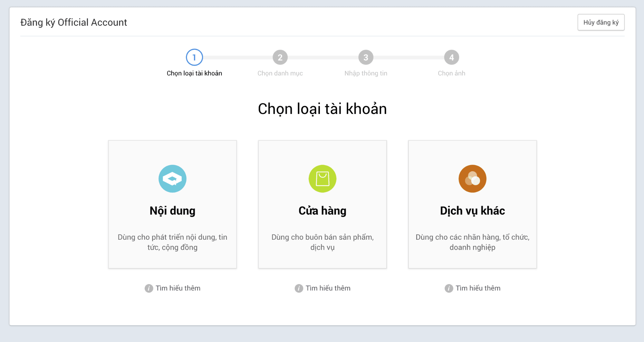Click info icon under Nội dung card
Screen dimensions: 644x342
click(149, 288)
